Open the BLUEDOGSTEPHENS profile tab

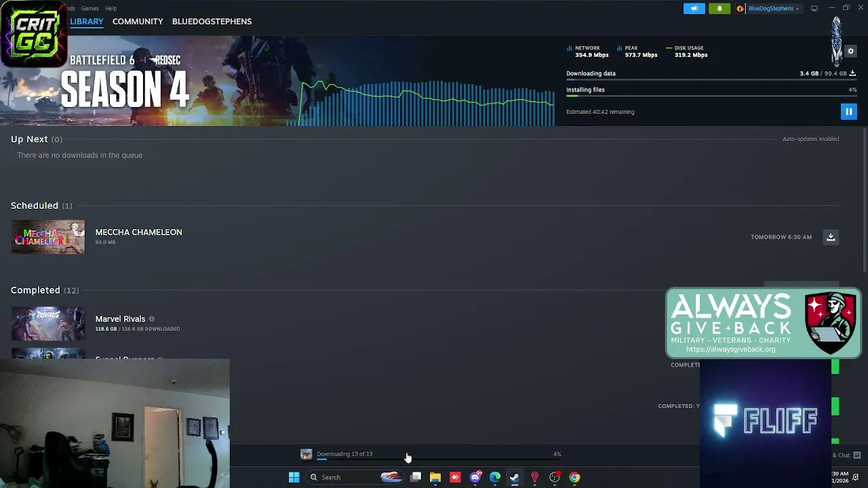pyautogui.click(x=212, y=22)
